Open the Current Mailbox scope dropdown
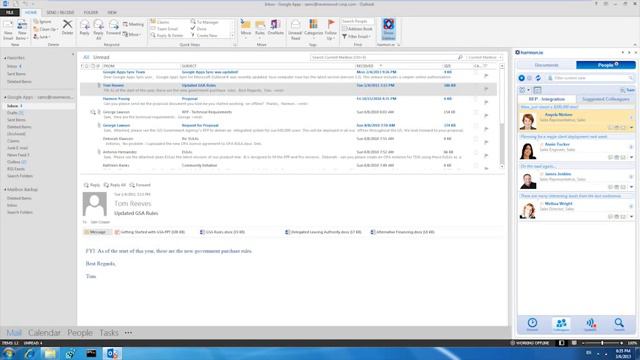This screenshot has width=640, height=360. click(x=484, y=58)
